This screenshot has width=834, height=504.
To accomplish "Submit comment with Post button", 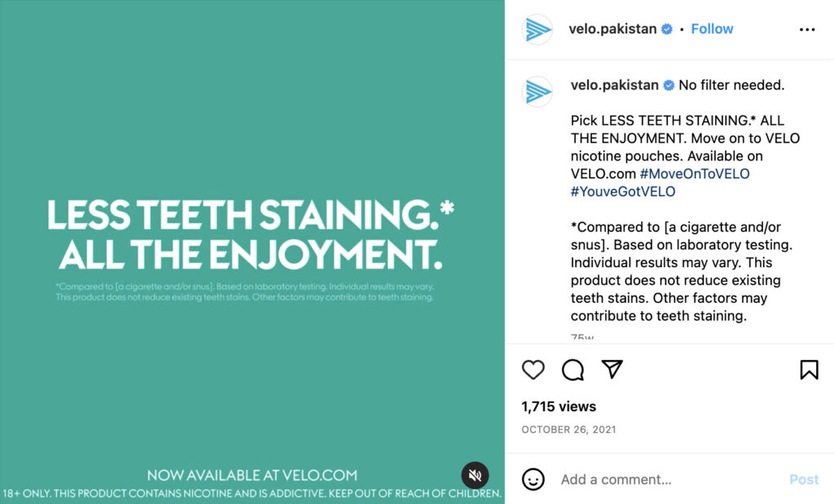I will [x=804, y=480].
